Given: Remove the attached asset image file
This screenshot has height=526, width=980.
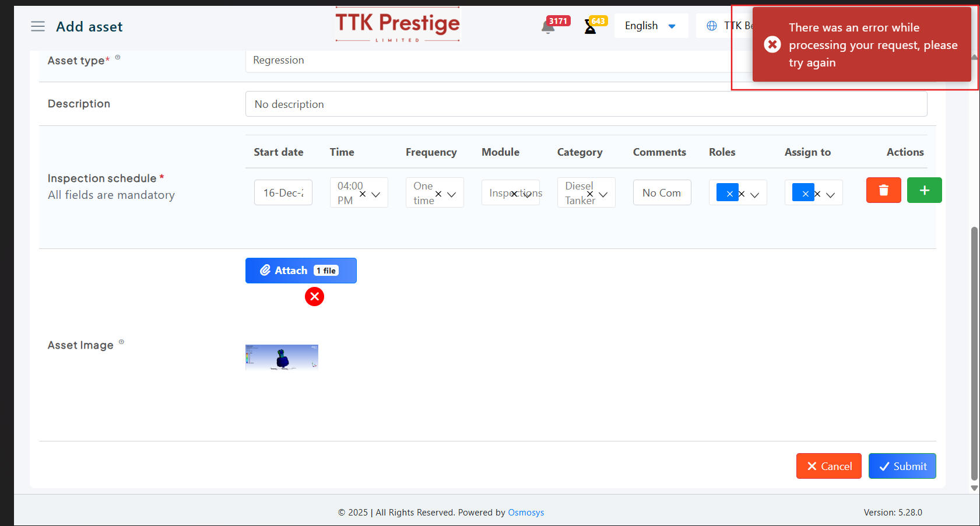Looking at the screenshot, I should click(314, 297).
